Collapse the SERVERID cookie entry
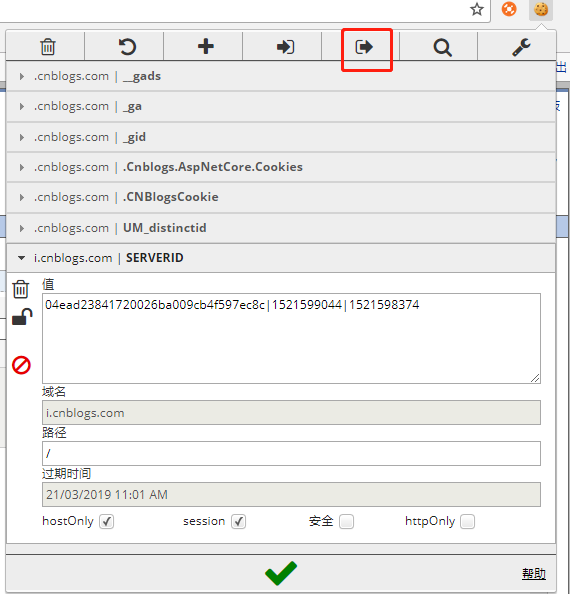The width and height of the screenshot is (570, 594). (281, 258)
